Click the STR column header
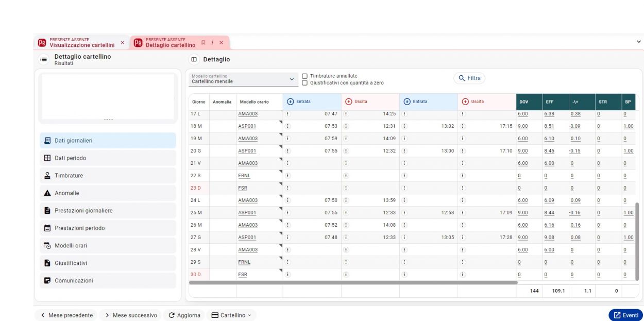Image resolution: width=644 pixels, height=321 pixels. (608, 102)
